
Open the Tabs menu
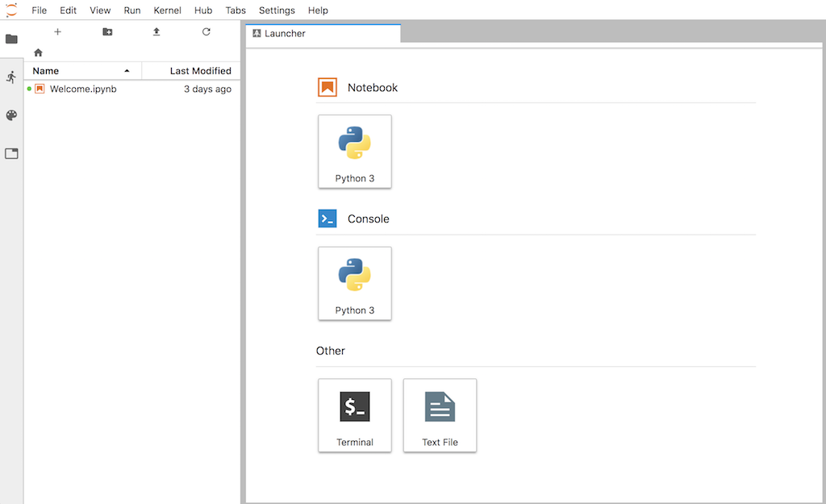point(236,10)
